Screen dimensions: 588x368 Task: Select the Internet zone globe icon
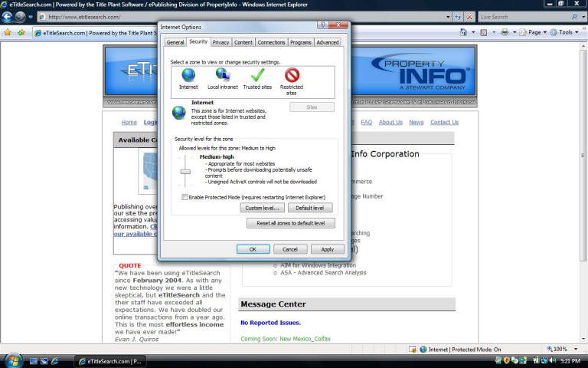(x=188, y=75)
